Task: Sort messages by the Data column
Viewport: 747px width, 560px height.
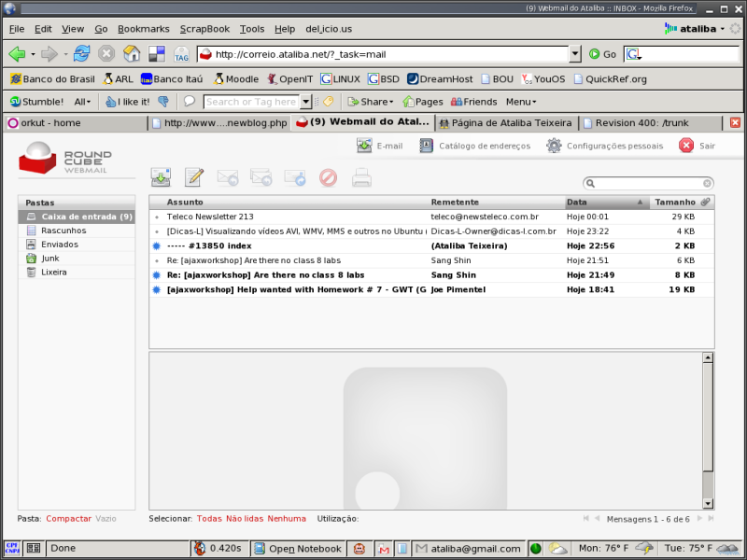Action: 606,202
